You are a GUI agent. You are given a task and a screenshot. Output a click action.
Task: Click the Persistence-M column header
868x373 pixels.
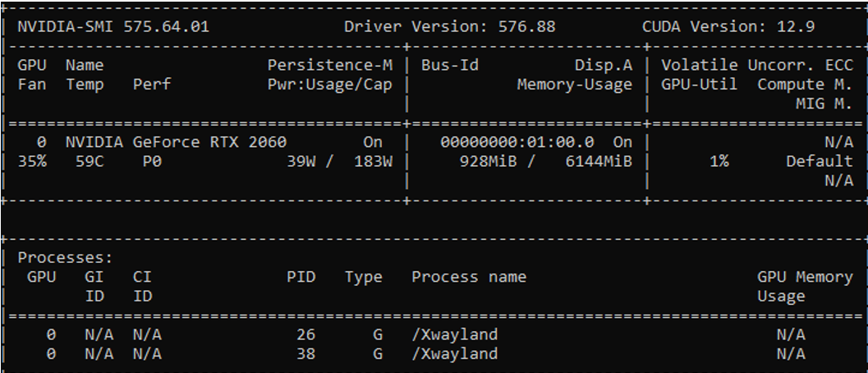330,65
